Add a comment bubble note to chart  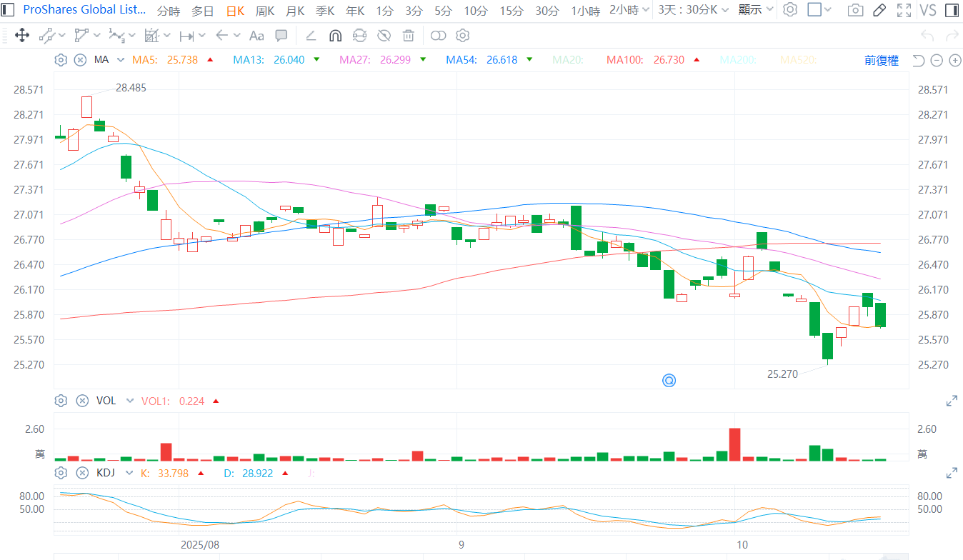[x=281, y=36]
